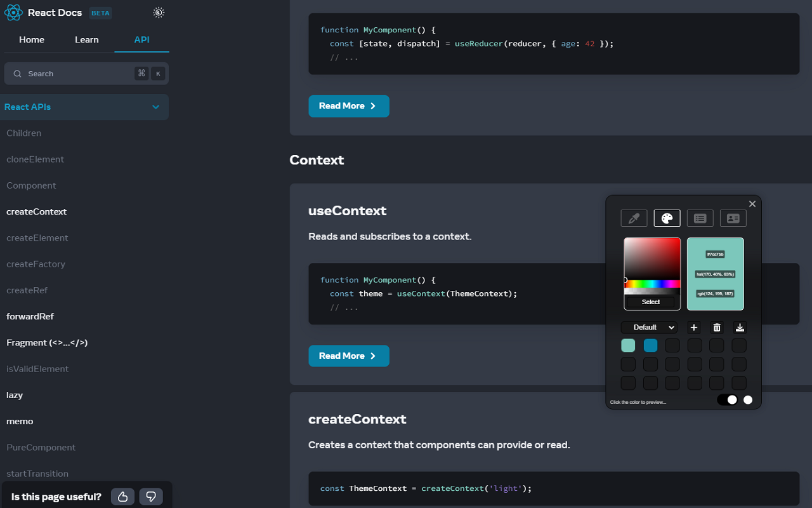Open the createRef sidebar link

27,290
